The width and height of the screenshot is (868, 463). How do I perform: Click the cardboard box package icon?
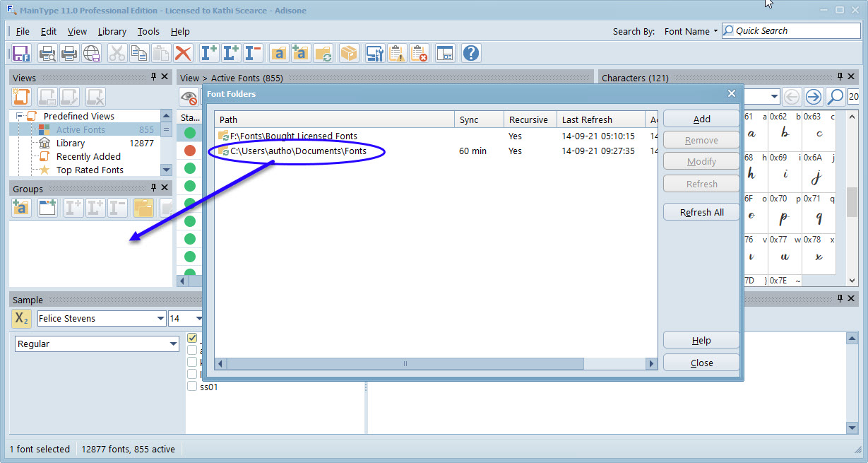click(x=349, y=53)
